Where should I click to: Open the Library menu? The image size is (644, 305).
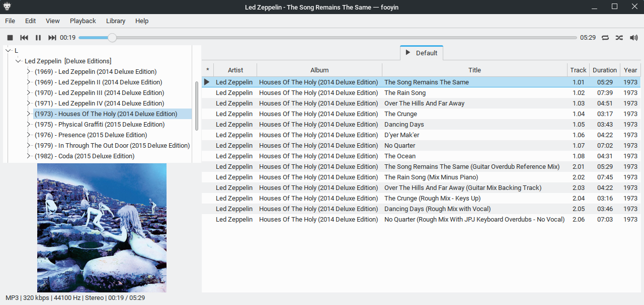[x=116, y=21]
